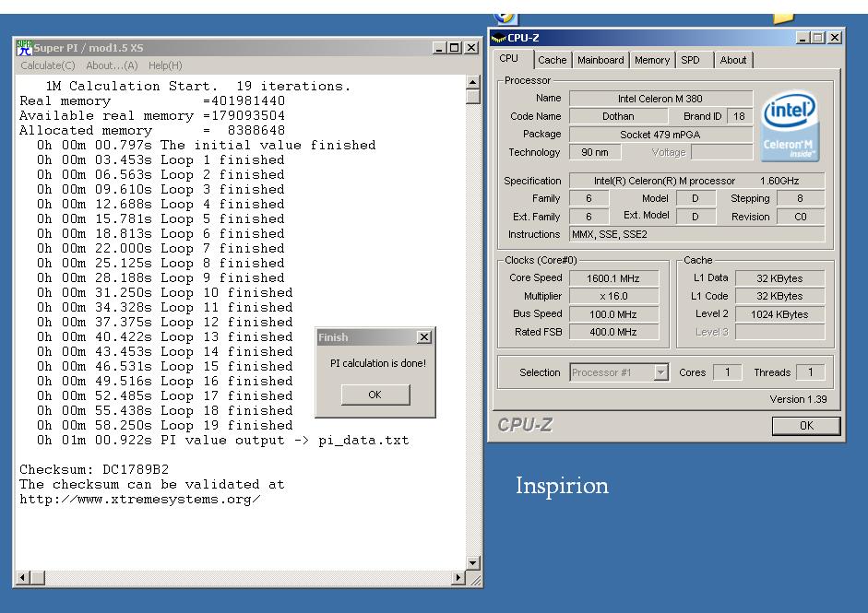Confirm the Finish dialog with OK
Screen dimensions: 868x613
[375, 395]
